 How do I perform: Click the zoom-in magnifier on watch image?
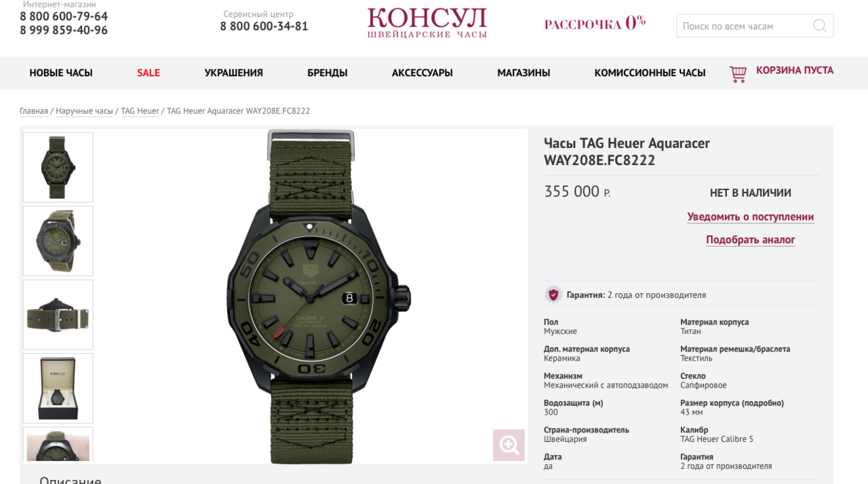[x=509, y=445]
